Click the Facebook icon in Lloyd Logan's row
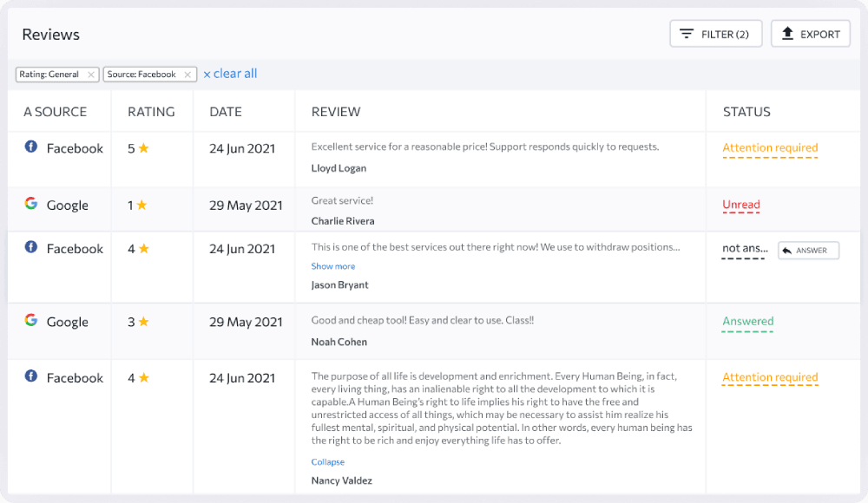The width and height of the screenshot is (868, 503). tap(31, 147)
